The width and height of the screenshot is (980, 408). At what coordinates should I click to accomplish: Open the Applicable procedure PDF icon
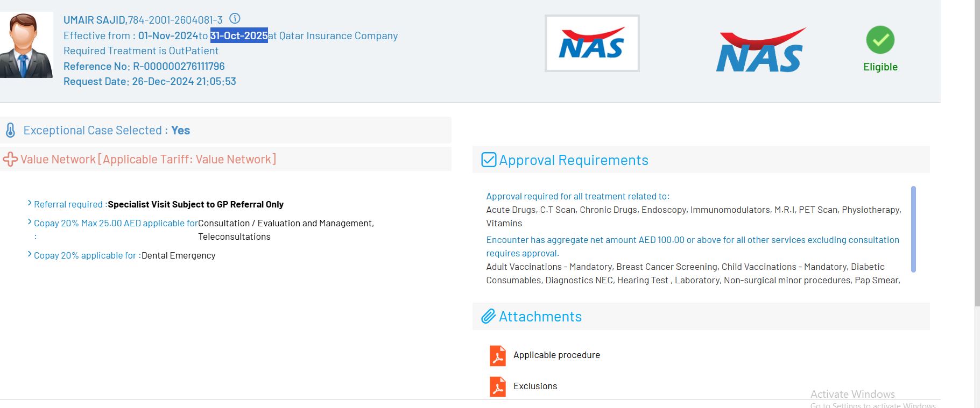pos(497,355)
